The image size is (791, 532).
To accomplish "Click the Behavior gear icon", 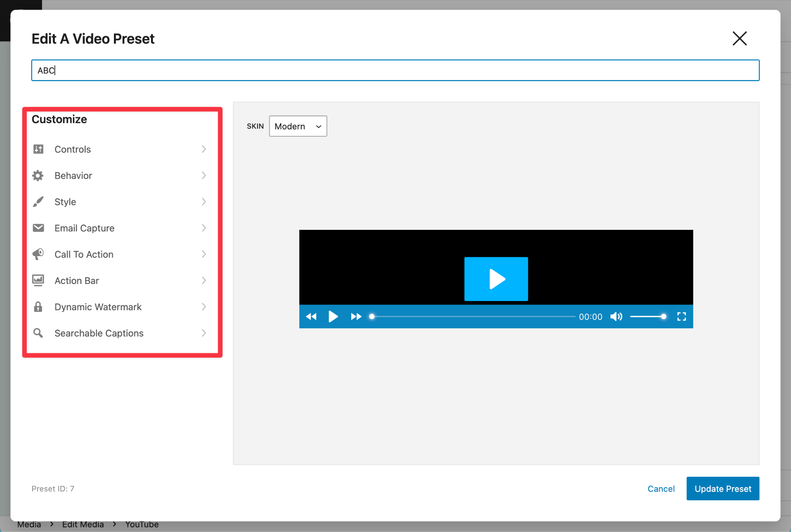I will coord(38,175).
